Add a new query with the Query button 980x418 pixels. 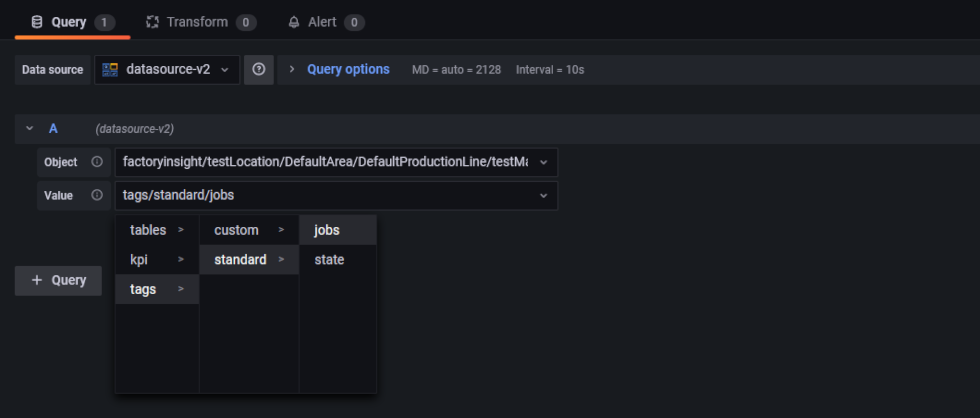(x=58, y=280)
